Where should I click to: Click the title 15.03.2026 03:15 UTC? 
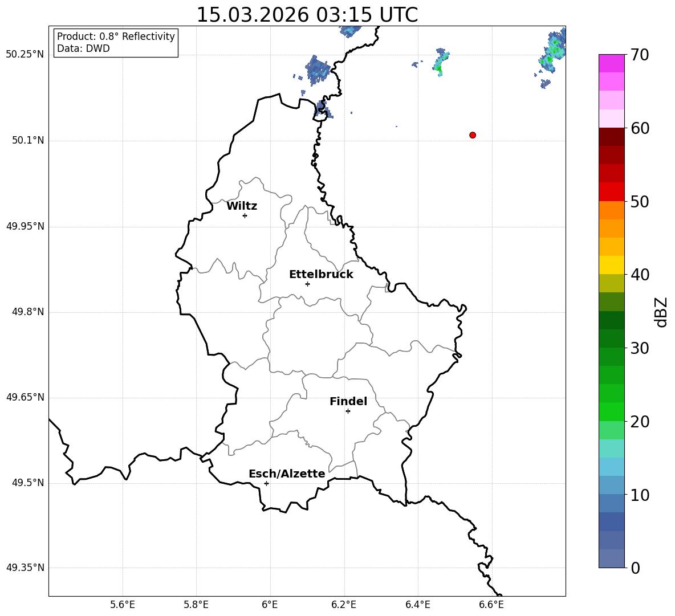pyautogui.click(x=307, y=15)
